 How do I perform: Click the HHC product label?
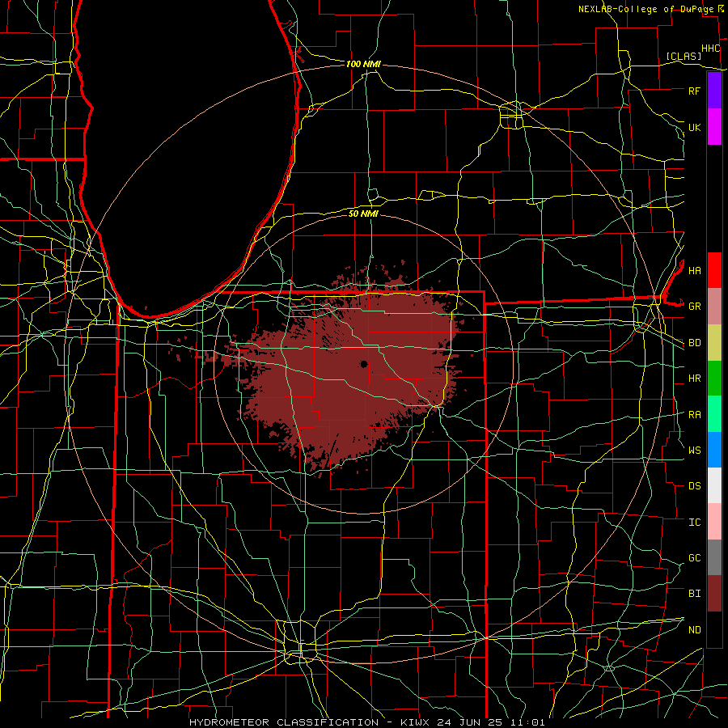pos(710,49)
